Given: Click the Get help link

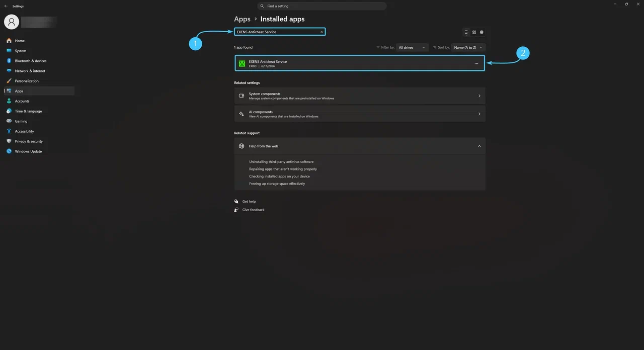Looking at the screenshot, I should tap(249, 202).
